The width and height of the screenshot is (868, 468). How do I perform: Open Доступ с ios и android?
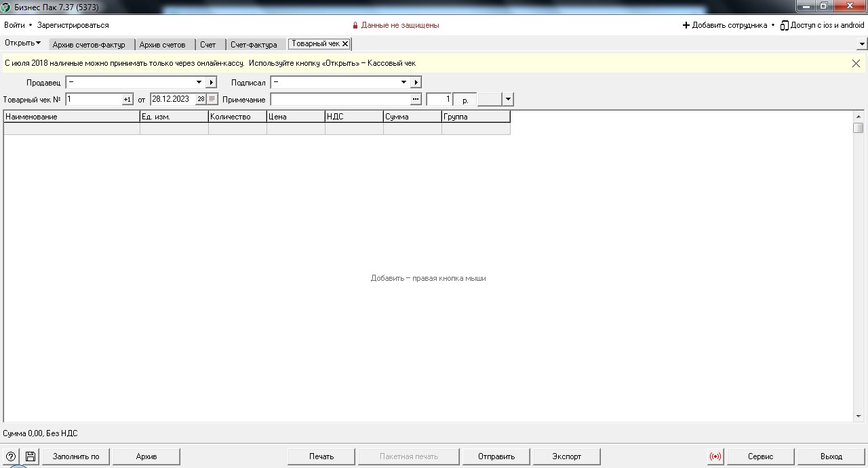click(x=823, y=25)
